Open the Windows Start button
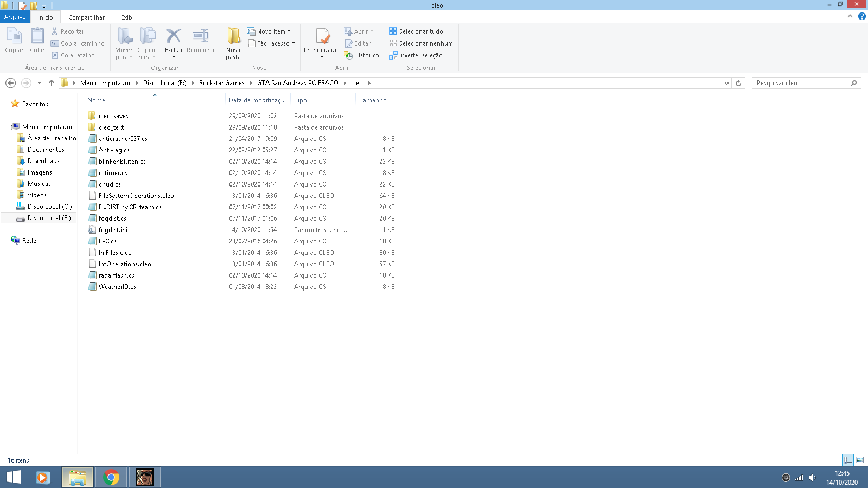 click(x=13, y=477)
